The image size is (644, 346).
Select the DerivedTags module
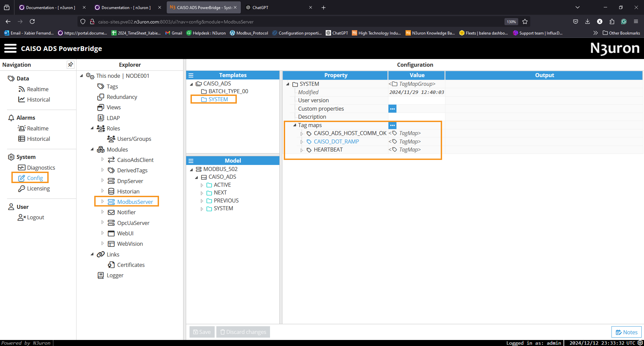(x=127, y=170)
